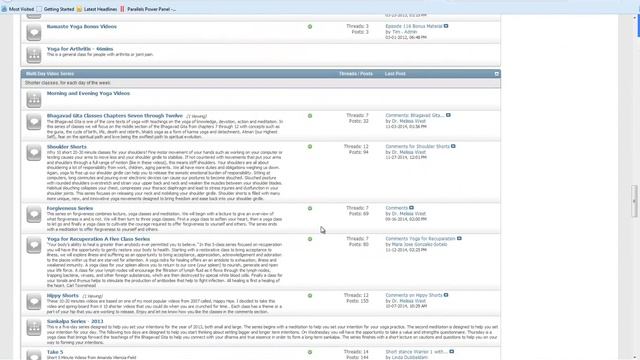This screenshot has width=640, height=360.
Task: View profile of Tim - Admin
Action: point(404,32)
